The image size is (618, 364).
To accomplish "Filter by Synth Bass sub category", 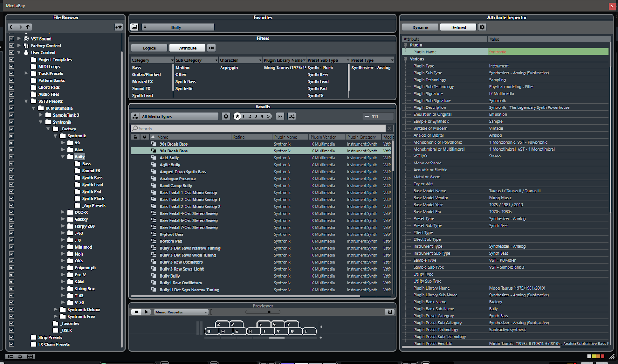I will 185,81.
